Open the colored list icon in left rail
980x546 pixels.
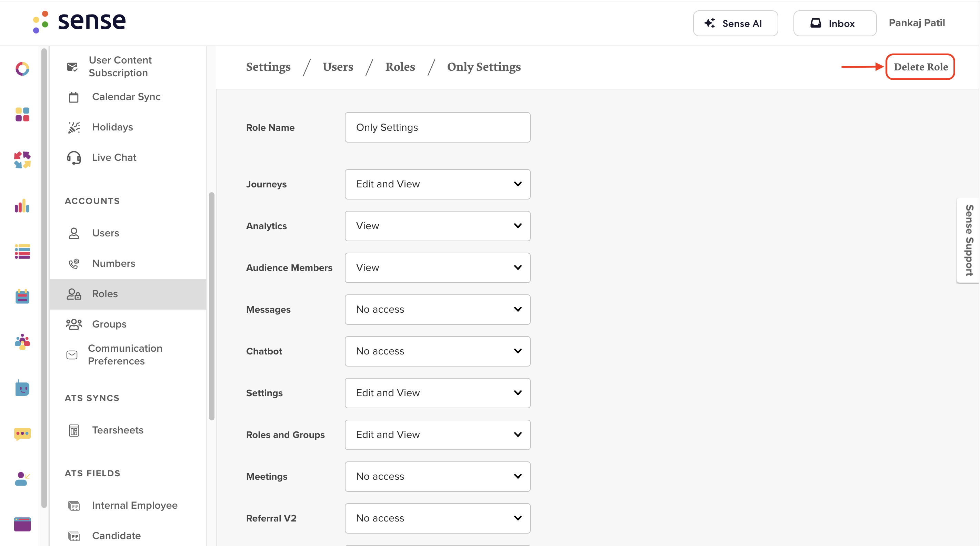(22, 251)
